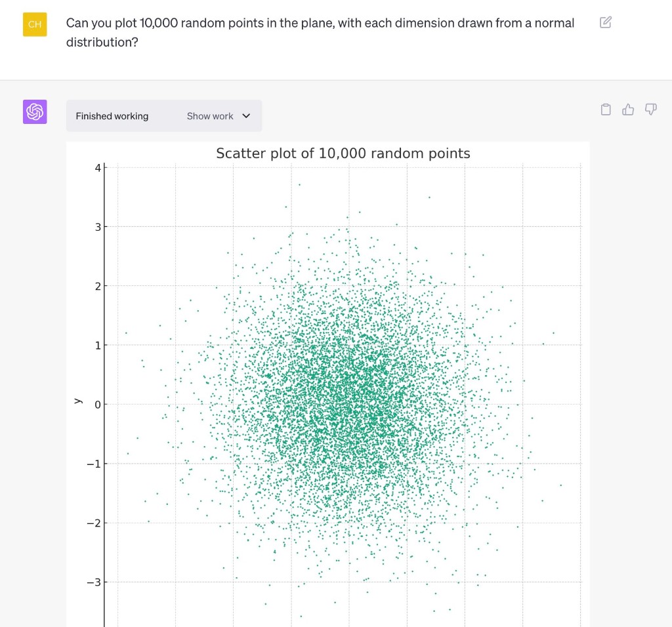Click the y axis label

pyautogui.click(x=77, y=401)
